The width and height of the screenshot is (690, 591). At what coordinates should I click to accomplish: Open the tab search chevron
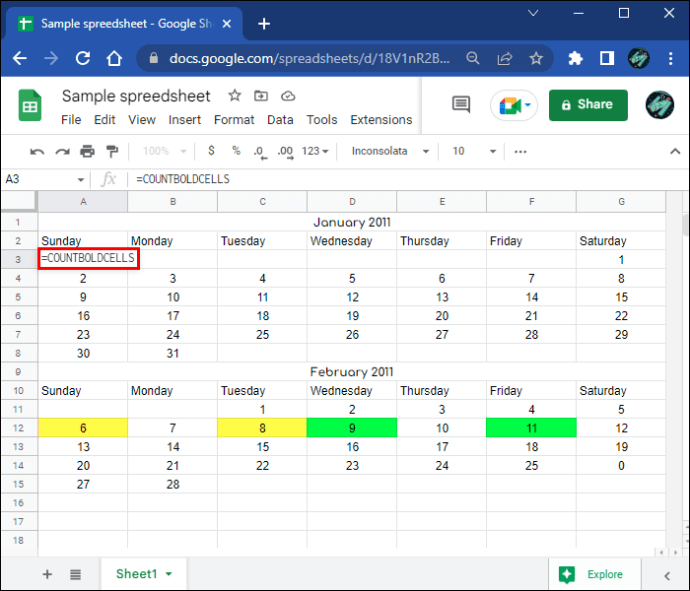pos(533,13)
